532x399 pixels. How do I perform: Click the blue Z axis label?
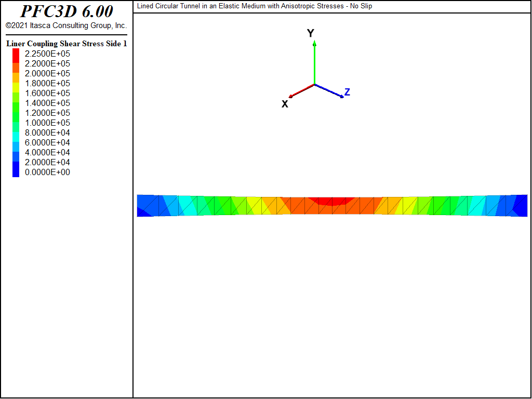(347, 92)
